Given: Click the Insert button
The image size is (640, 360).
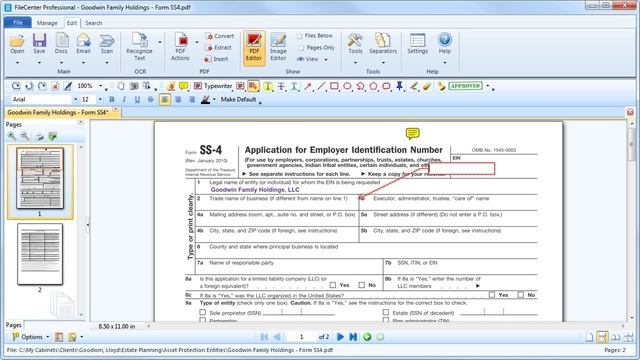Looking at the screenshot, I should pos(217,59).
